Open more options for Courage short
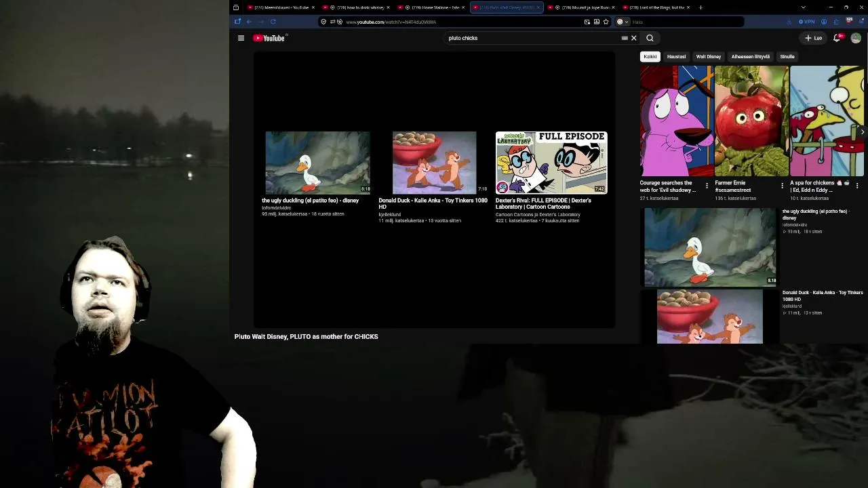The image size is (868, 488). point(707,186)
